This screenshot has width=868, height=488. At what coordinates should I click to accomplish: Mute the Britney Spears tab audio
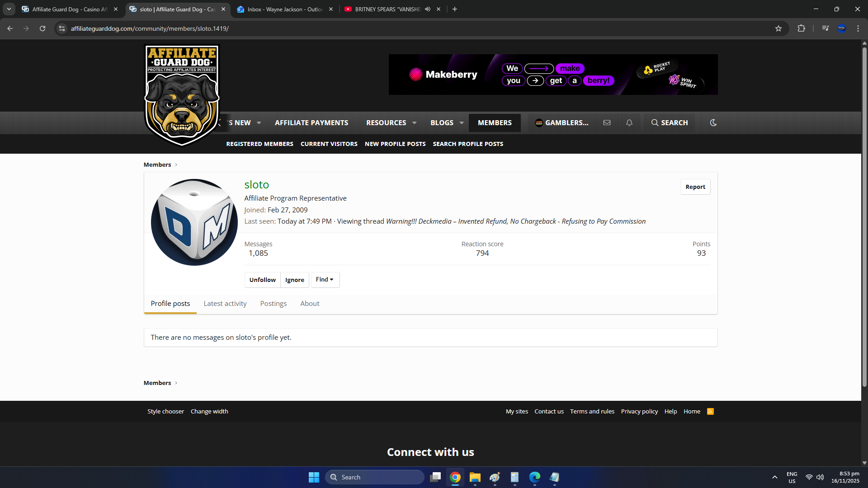(428, 9)
